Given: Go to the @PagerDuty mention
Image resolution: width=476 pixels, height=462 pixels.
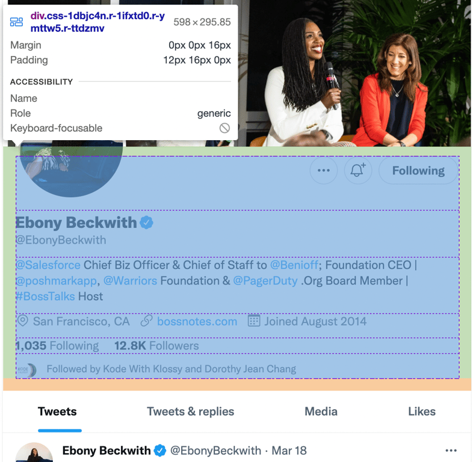Looking at the screenshot, I should pyautogui.click(x=265, y=281).
